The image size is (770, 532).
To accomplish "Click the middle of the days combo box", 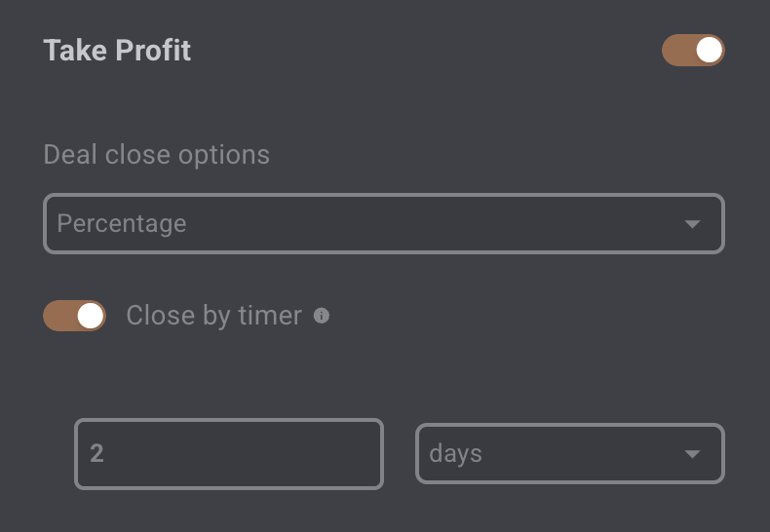I will point(570,453).
